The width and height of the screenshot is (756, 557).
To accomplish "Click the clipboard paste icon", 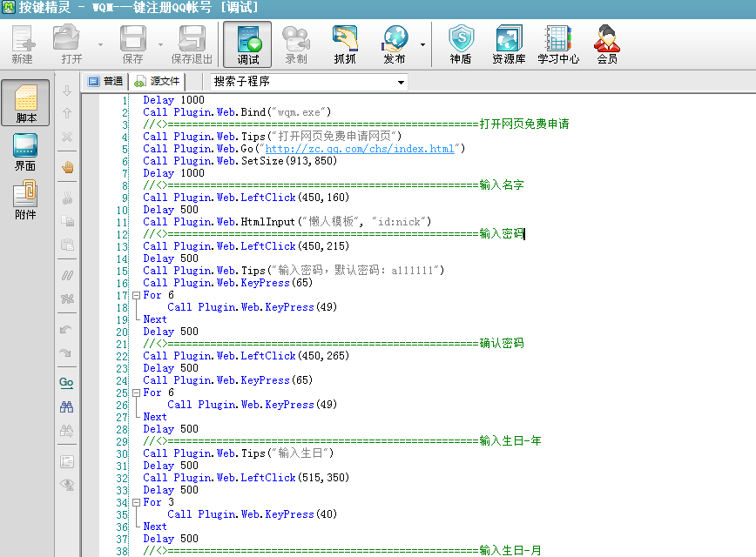I will point(67,245).
